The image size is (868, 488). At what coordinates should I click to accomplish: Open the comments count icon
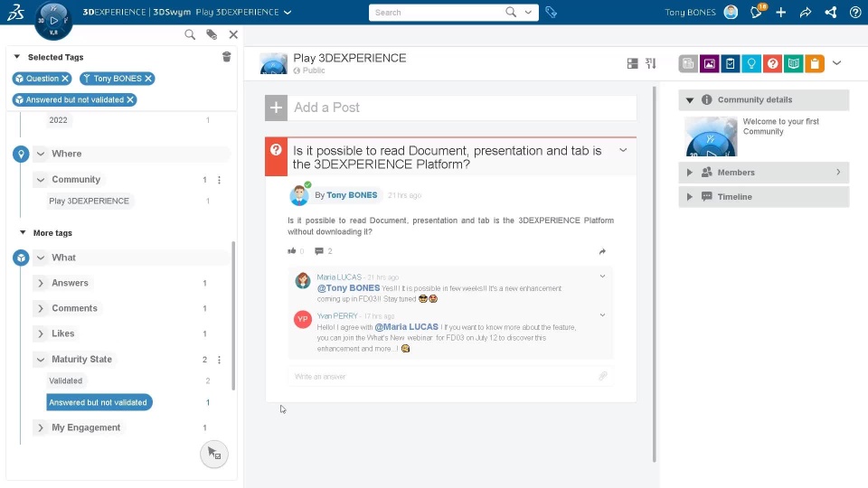coord(319,251)
